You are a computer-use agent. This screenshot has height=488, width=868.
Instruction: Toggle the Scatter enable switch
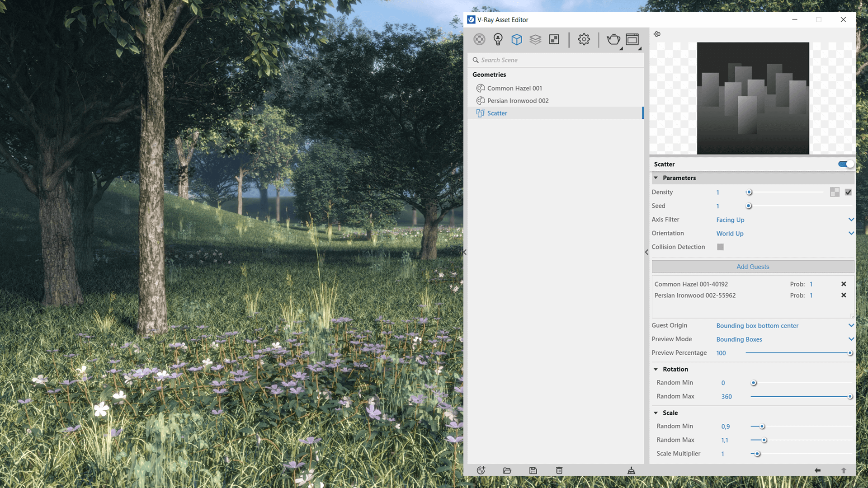coord(845,164)
